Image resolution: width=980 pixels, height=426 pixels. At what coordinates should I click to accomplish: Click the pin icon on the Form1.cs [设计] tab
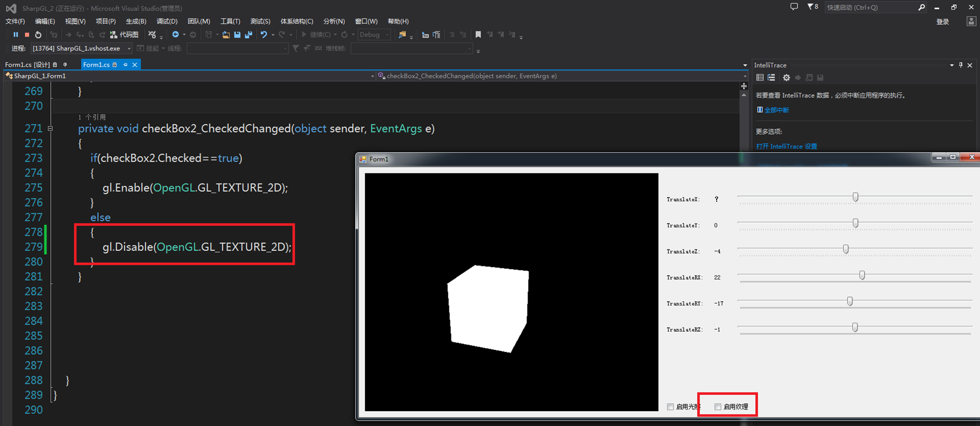[65, 64]
